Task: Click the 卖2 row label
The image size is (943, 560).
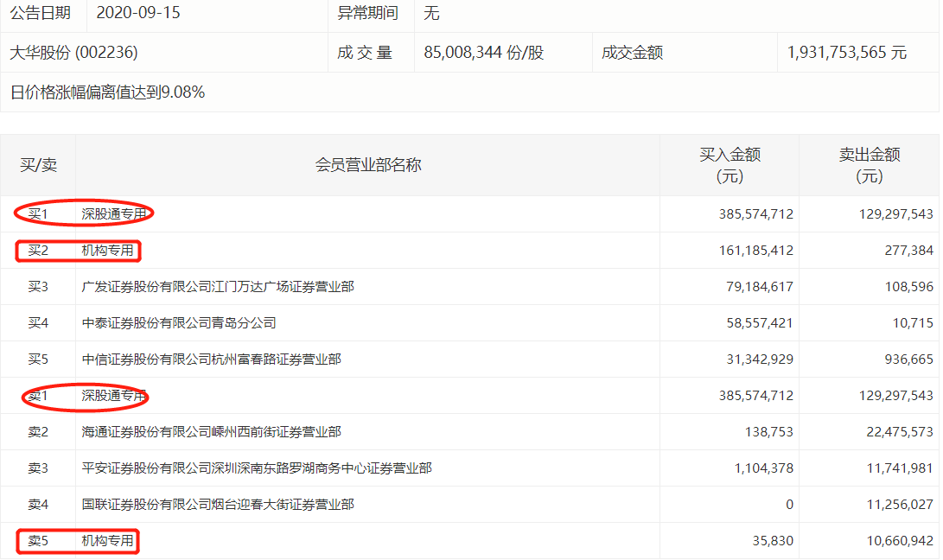Action: click(38, 432)
